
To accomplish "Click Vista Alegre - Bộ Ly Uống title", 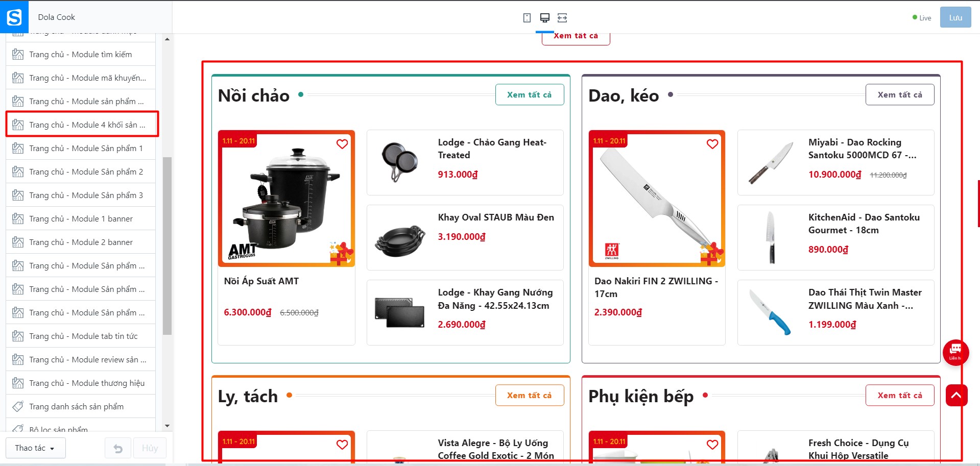I will [496, 449].
